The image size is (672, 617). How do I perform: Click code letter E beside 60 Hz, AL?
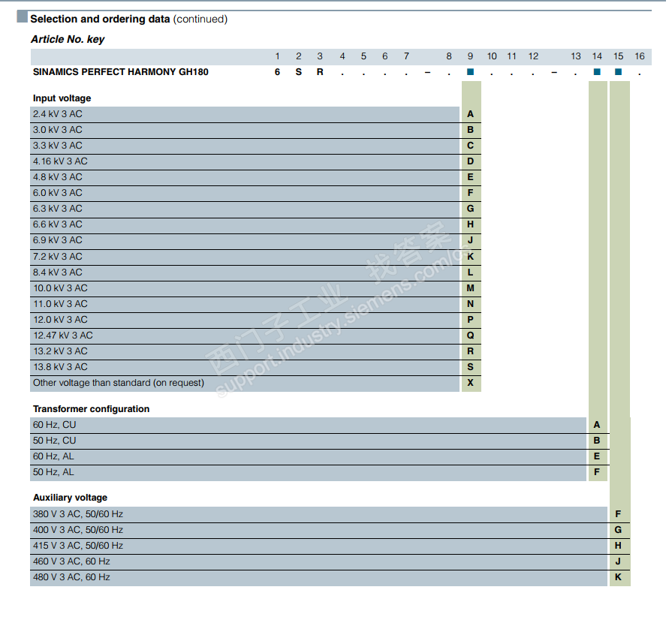point(597,456)
